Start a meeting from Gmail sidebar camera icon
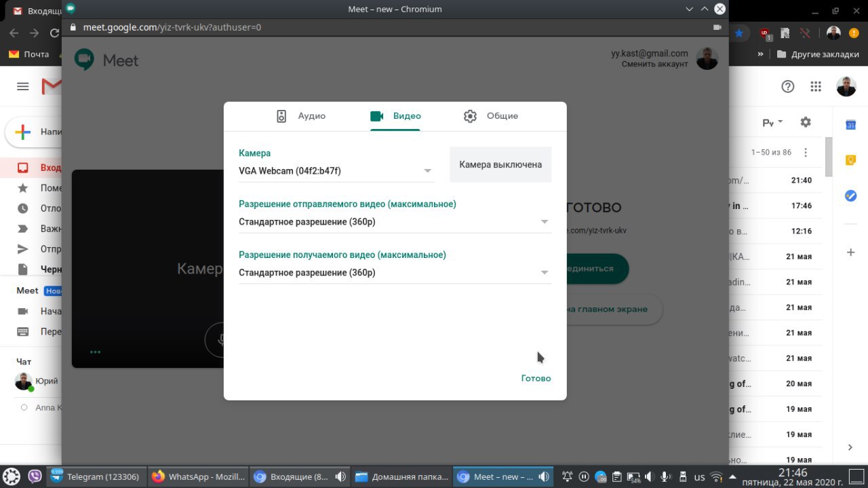The width and height of the screenshot is (868, 488). (23, 312)
